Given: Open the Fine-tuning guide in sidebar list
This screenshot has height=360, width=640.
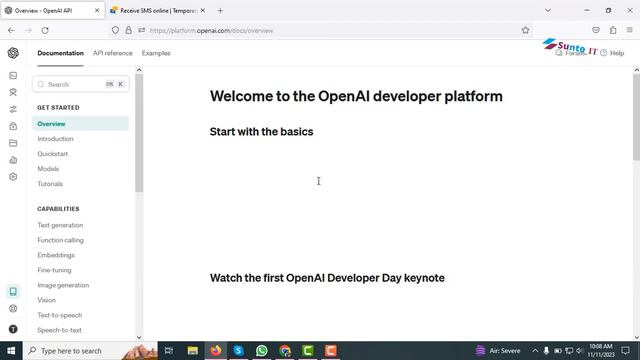Looking at the screenshot, I should pyautogui.click(x=54, y=270).
